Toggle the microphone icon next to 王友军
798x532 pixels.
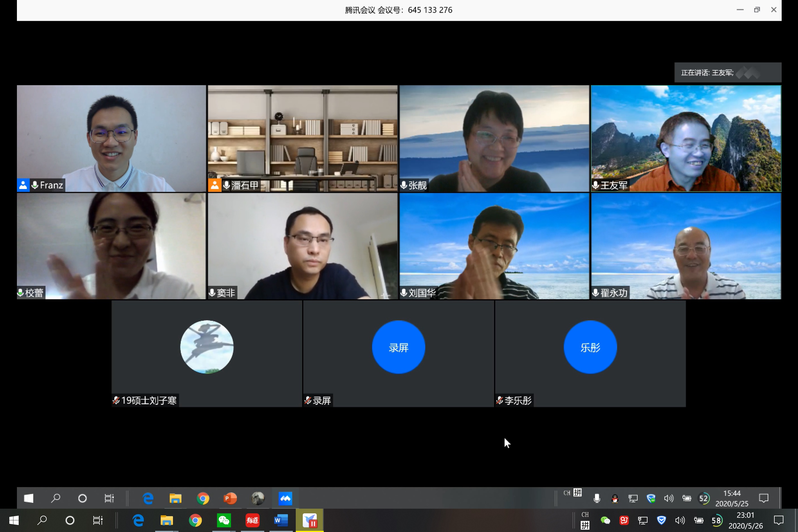tap(596, 185)
